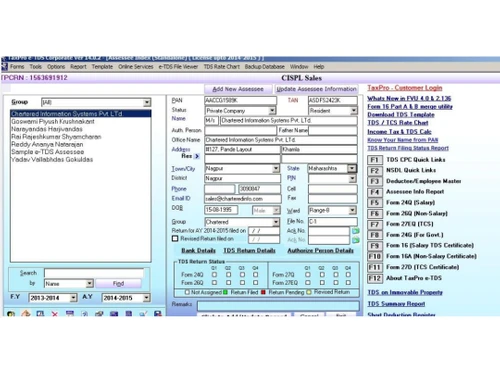
Task: Click the F2 key button for NSDL Quick Links
Action: (374, 171)
